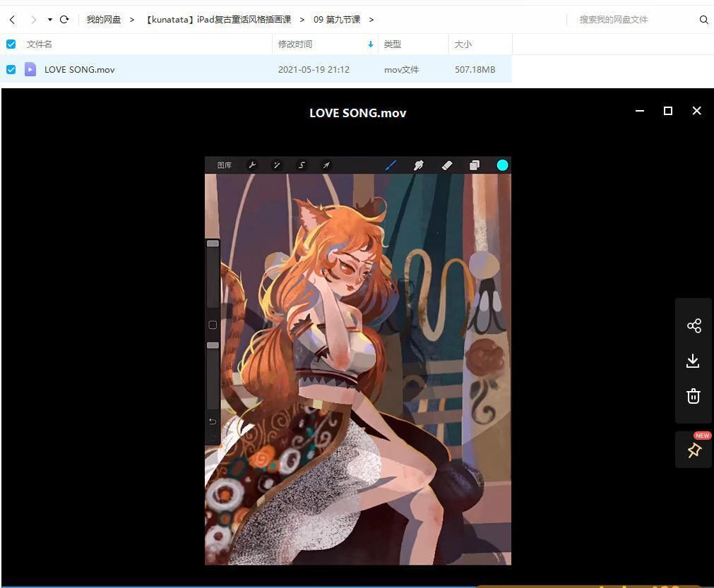Open the Adjustments magic wand menu
714x588 pixels.
click(x=276, y=165)
